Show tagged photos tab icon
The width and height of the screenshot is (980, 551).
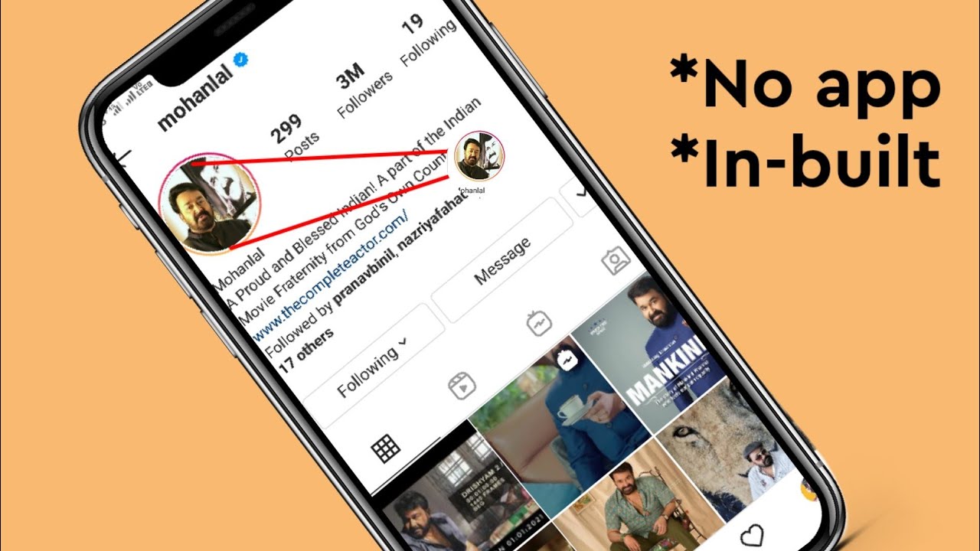615,262
